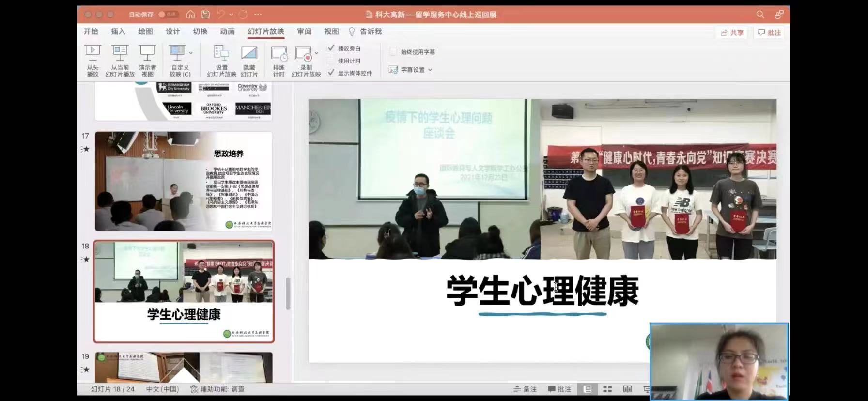Switch to slide sorter grid view
This screenshot has width=868, height=401.
pos(607,389)
